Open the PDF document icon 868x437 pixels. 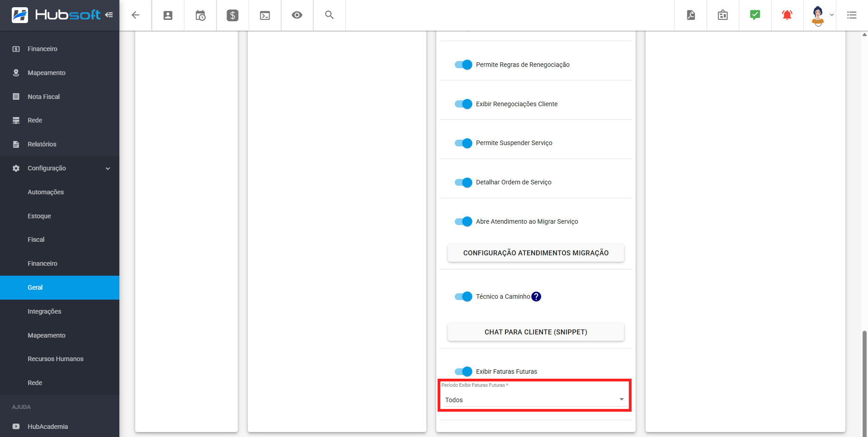[691, 15]
